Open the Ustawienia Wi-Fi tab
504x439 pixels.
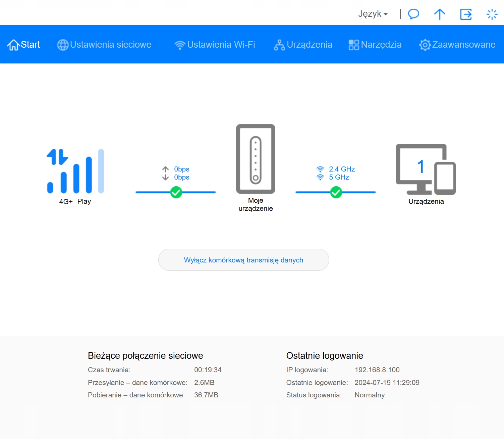pos(215,45)
